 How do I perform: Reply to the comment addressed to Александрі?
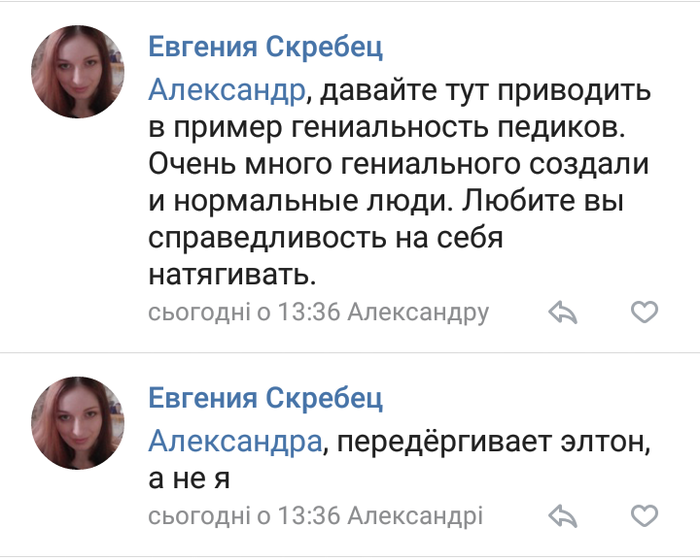pos(565,517)
